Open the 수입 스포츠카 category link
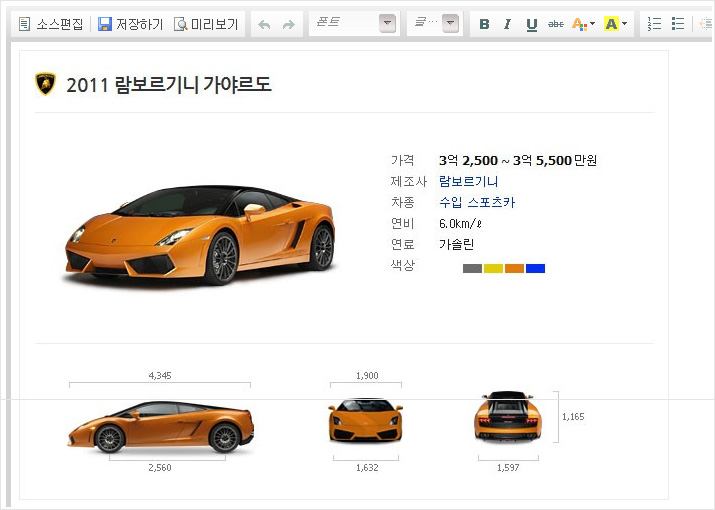Screen dimensions: 715x510 (477, 202)
